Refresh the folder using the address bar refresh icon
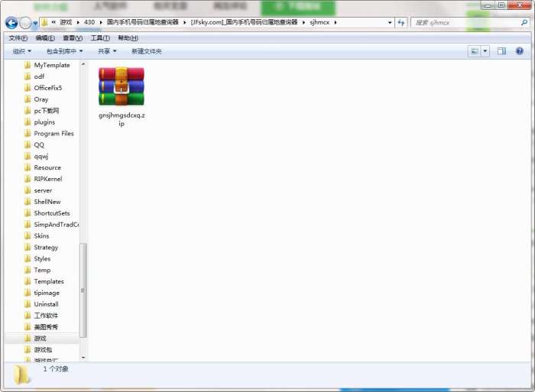535x392 pixels. [x=401, y=22]
